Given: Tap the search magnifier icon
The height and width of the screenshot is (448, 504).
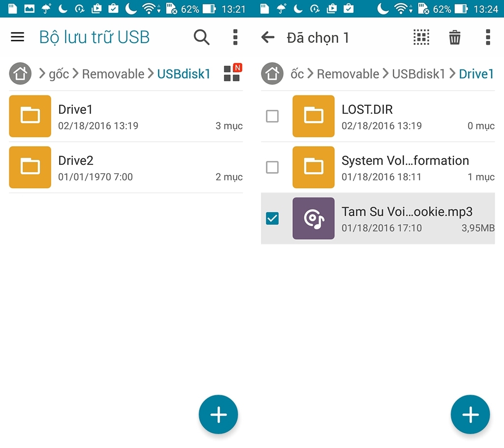Looking at the screenshot, I should 201,37.
